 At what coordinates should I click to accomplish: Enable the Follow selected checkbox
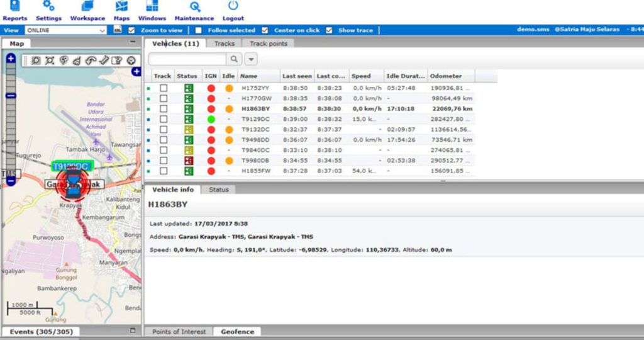tap(198, 30)
